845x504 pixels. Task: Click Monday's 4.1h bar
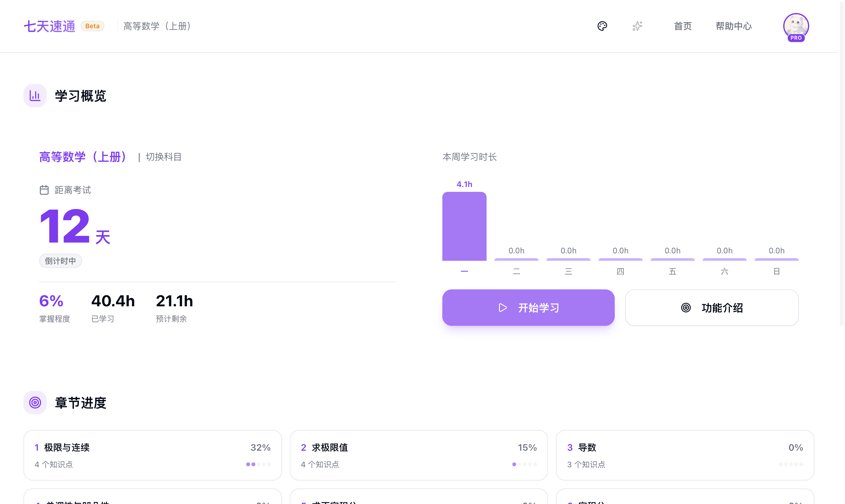click(464, 226)
